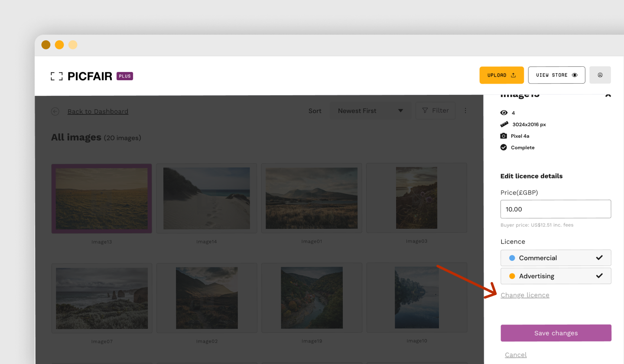Image resolution: width=624 pixels, height=364 pixels.
Task: Open the user account icon button
Action: pos(600,75)
